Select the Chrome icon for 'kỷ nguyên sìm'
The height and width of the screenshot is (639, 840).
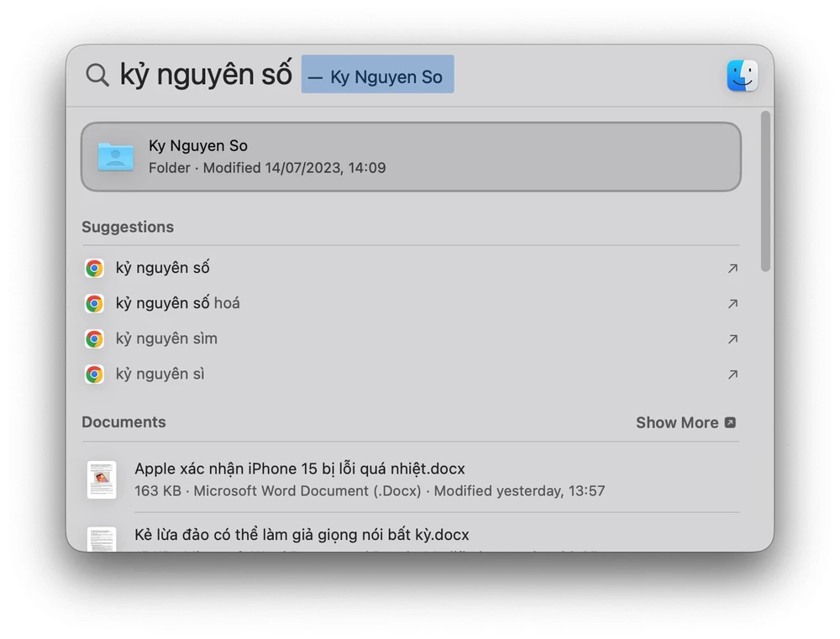[94, 338]
